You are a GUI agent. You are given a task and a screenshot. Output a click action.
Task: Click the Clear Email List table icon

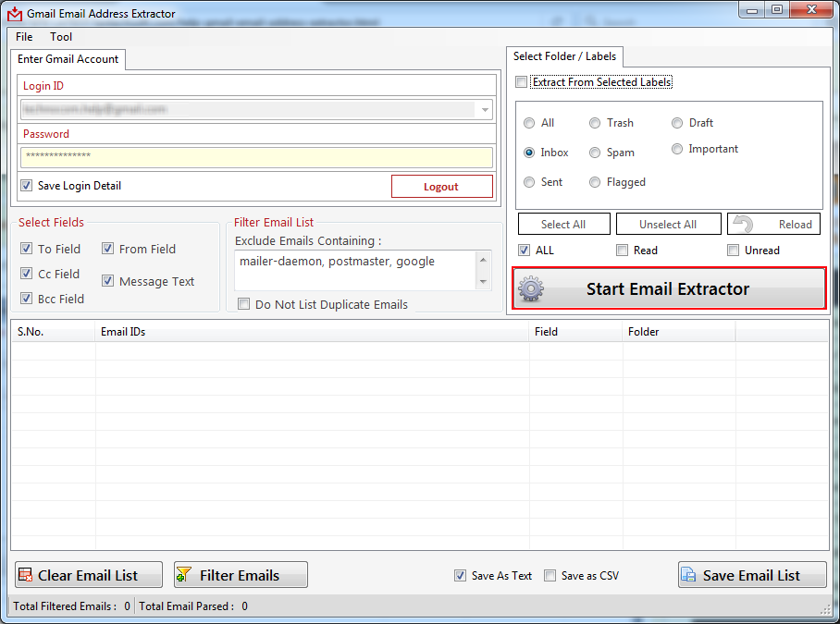coord(25,575)
